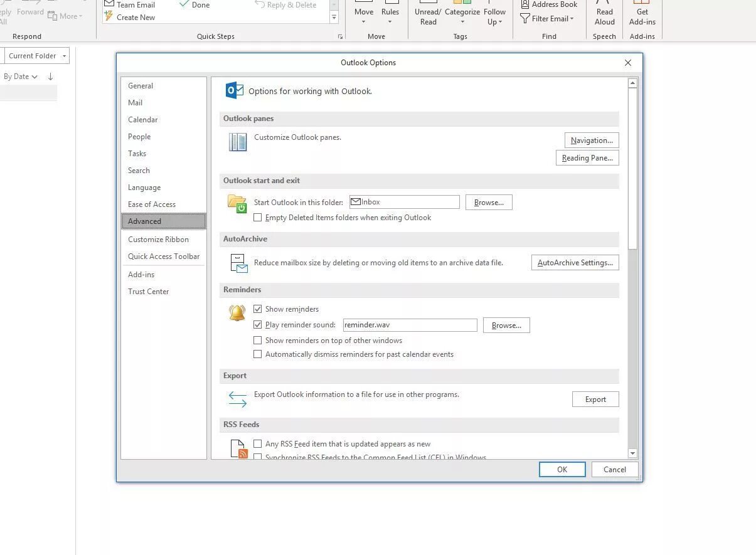The height and width of the screenshot is (555, 756).
Task: Enable Show reminders on top of other windows
Action: [x=257, y=341]
